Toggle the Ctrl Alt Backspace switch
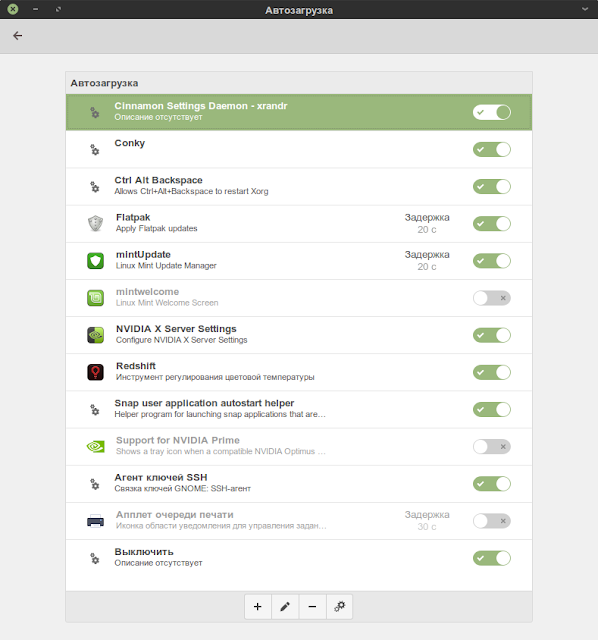 pos(492,187)
